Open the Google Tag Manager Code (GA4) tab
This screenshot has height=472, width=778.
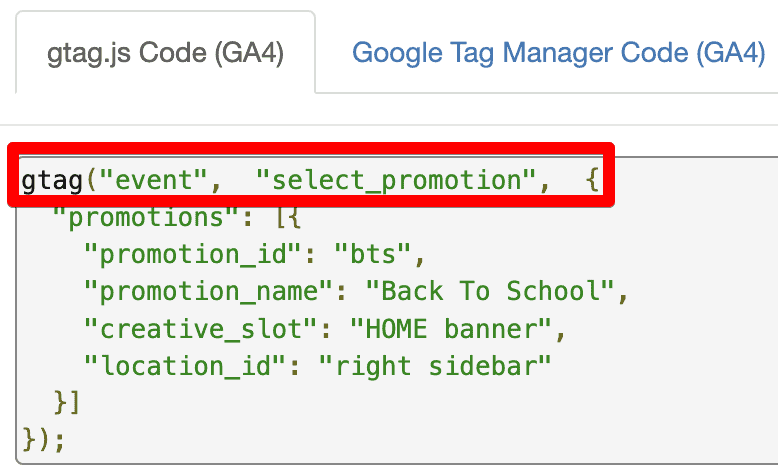click(x=558, y=53)
